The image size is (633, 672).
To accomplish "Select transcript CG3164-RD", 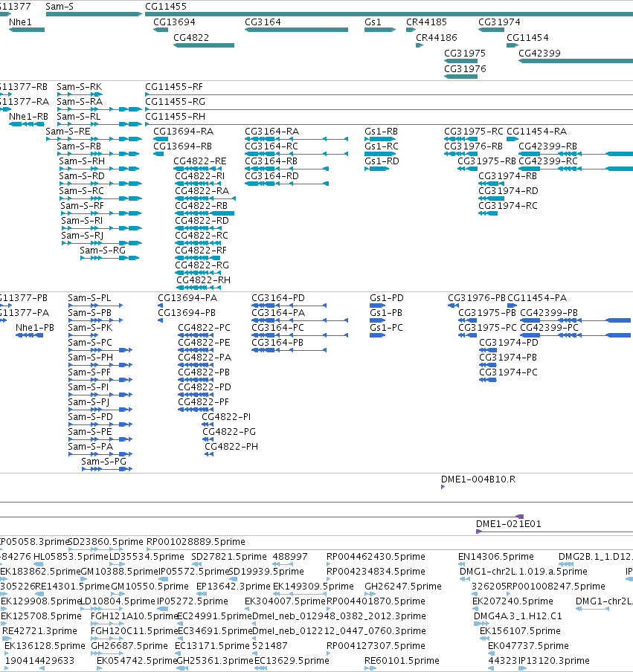I will [271, 176].
